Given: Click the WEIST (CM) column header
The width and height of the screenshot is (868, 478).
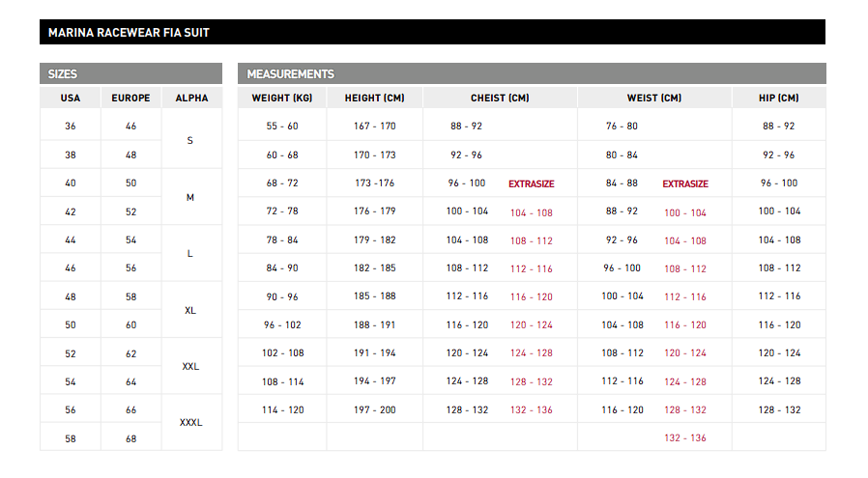Looking at the screenshot, I should (x=654, y=98).
